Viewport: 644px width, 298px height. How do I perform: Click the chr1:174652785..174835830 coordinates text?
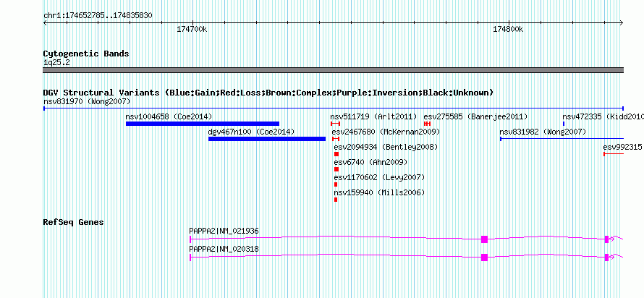pyautogui.click(x=98, y=16)
